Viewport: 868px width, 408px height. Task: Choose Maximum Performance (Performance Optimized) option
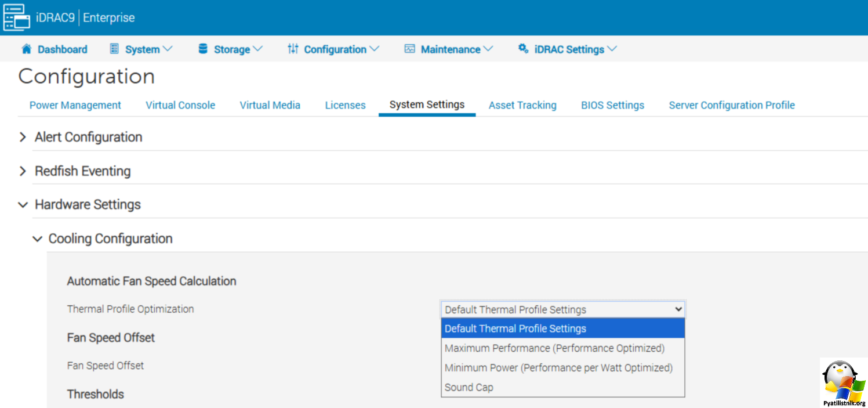[563, 348]
